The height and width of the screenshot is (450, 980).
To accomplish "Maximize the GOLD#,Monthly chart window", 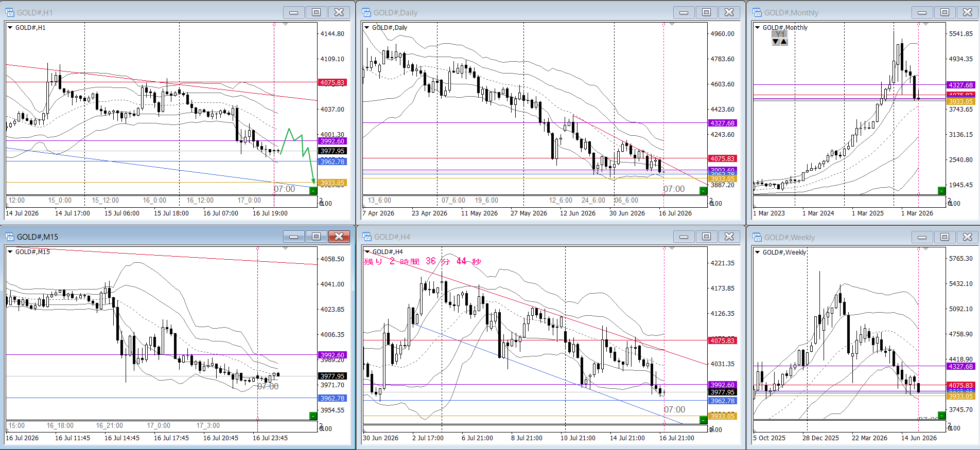I will (x=945, y=12).
